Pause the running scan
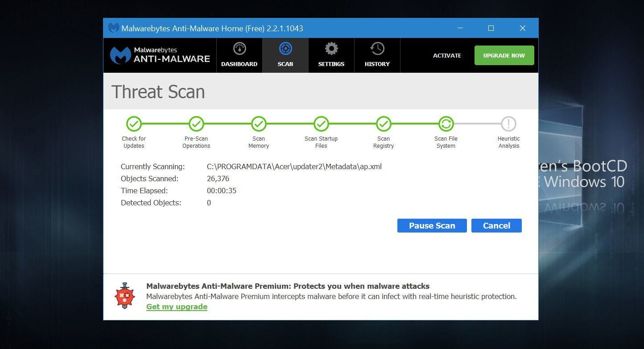The width and height of the screenshot is (644, 349). coord(432,225)
